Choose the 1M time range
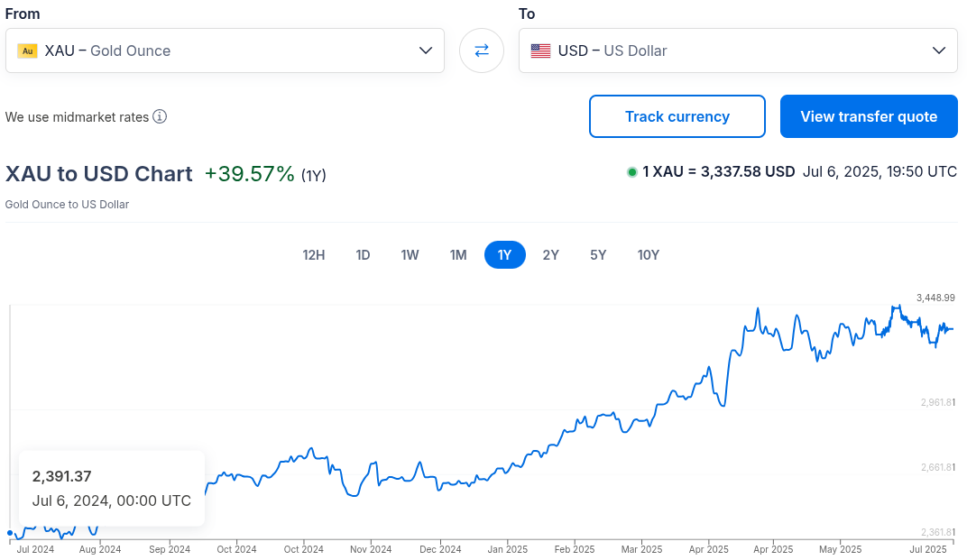 coord(458,255)
